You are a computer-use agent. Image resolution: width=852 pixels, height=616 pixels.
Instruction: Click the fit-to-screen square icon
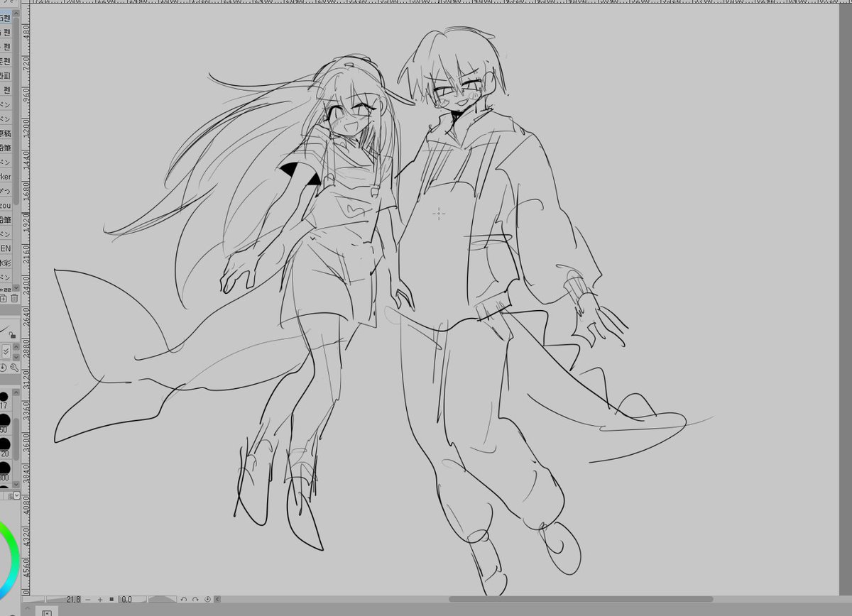point(111,600)
